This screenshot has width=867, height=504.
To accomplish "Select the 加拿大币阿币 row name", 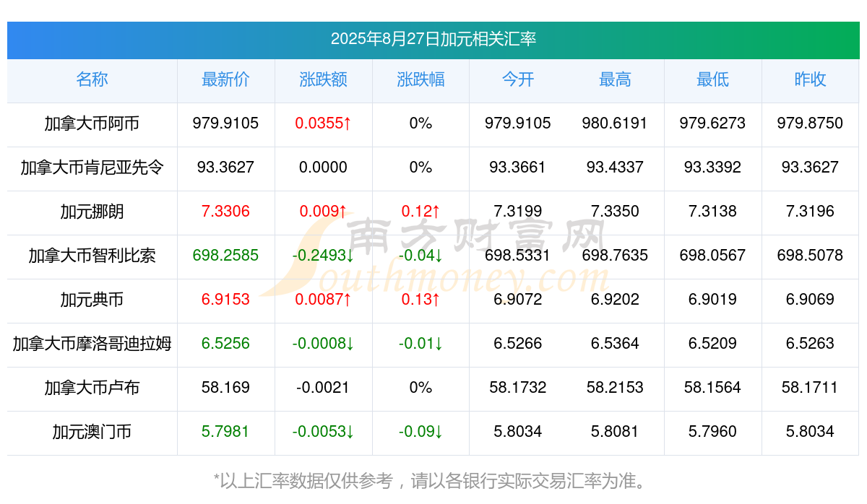I will pyautogui.click(x=92, y=123).
